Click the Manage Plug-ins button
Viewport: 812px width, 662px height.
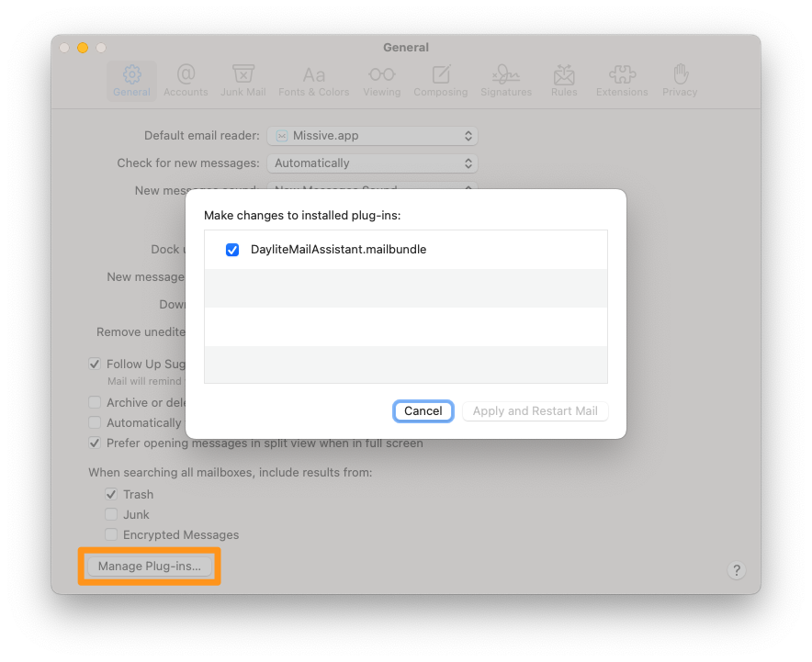[149, 566]
